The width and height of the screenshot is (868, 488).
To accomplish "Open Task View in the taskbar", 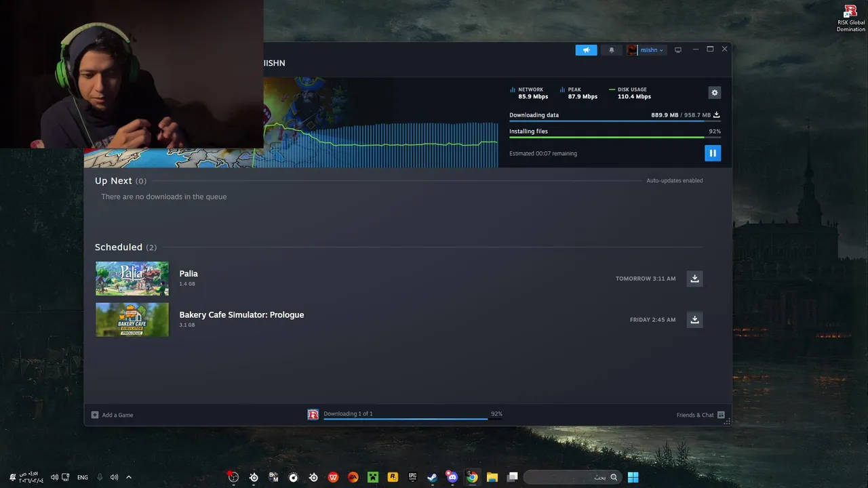I will click(x=513, y=477).
